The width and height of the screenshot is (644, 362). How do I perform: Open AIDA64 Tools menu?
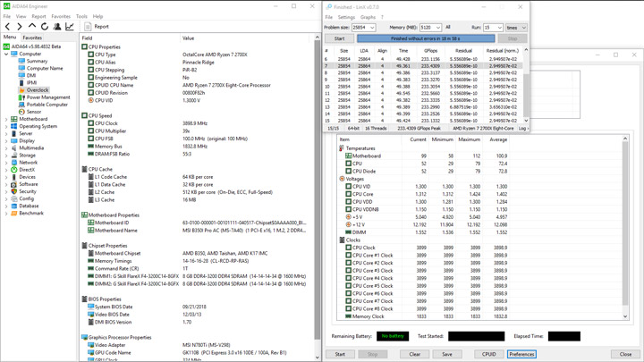click(81, 16)
